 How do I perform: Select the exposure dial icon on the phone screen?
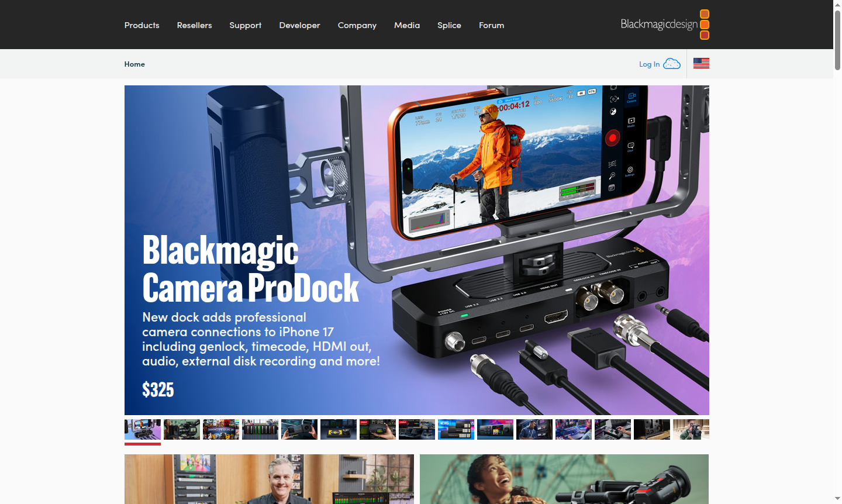pos(613,111)
